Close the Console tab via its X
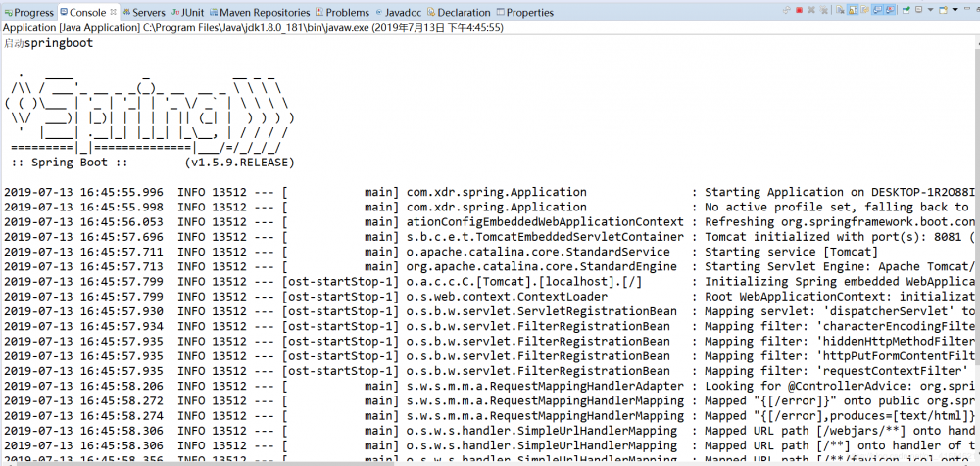This screenshot has width=980, height=466. (113, 11)
